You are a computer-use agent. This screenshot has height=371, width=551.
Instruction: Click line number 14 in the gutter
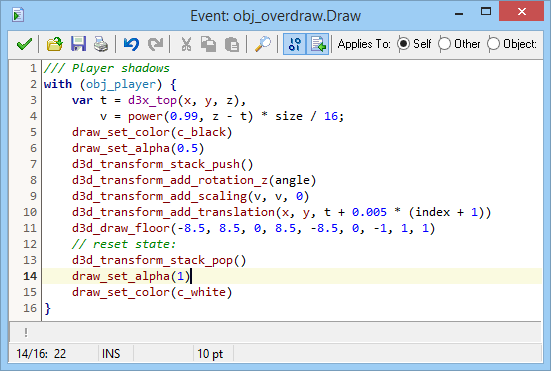point(30,276)
